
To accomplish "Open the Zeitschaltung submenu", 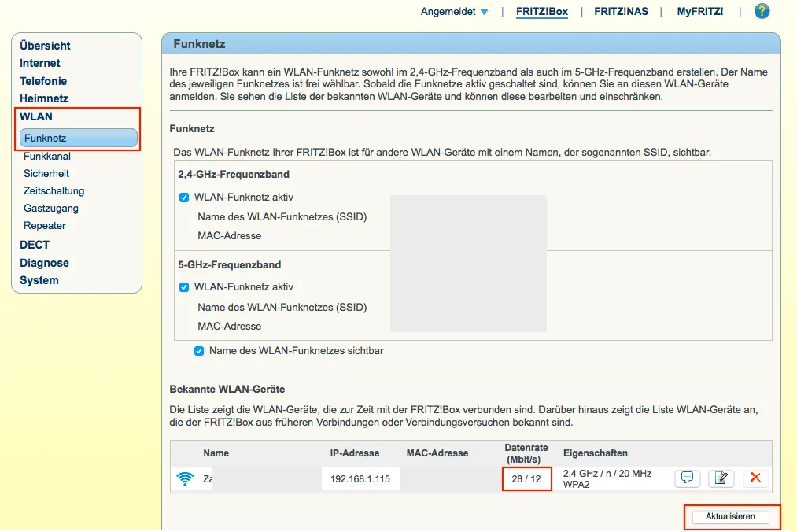I will [54, 190].
